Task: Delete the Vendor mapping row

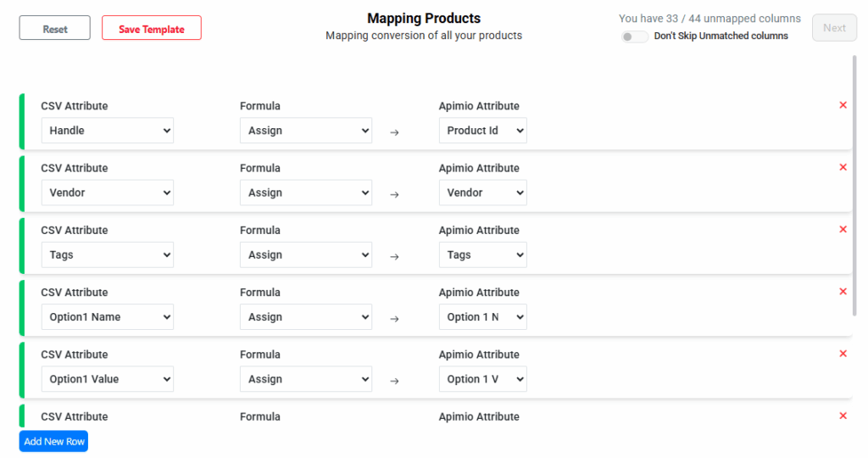Action: pyautogui.click(x=843, y=167)
